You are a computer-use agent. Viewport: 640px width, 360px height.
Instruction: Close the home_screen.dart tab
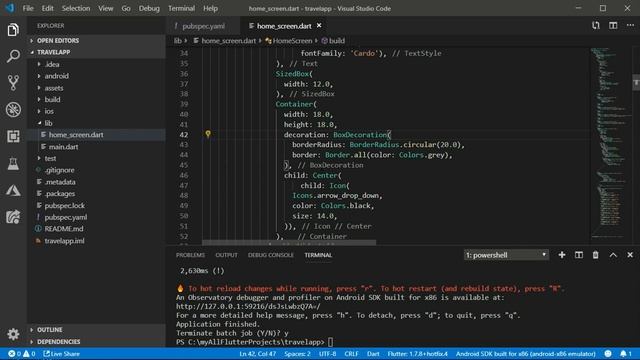click(x=319, y=25)
